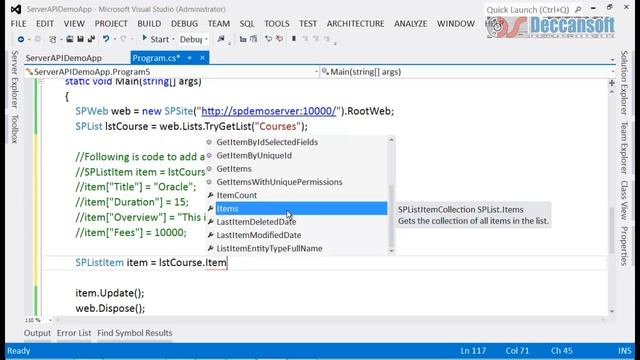This screenshot has width=640, height=360.
Task: Click the Find in Files toolbar icon
Action: (x=221, y=39)
